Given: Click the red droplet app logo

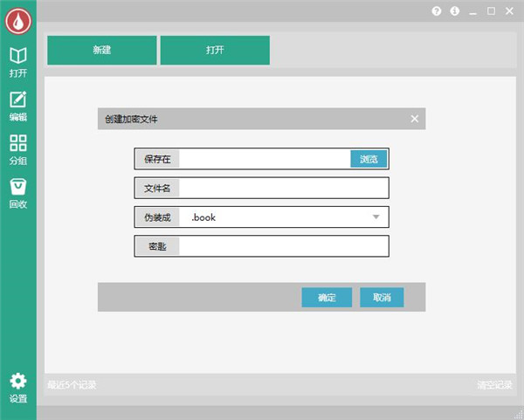Looking at the screenshot, I should (18, 21).
